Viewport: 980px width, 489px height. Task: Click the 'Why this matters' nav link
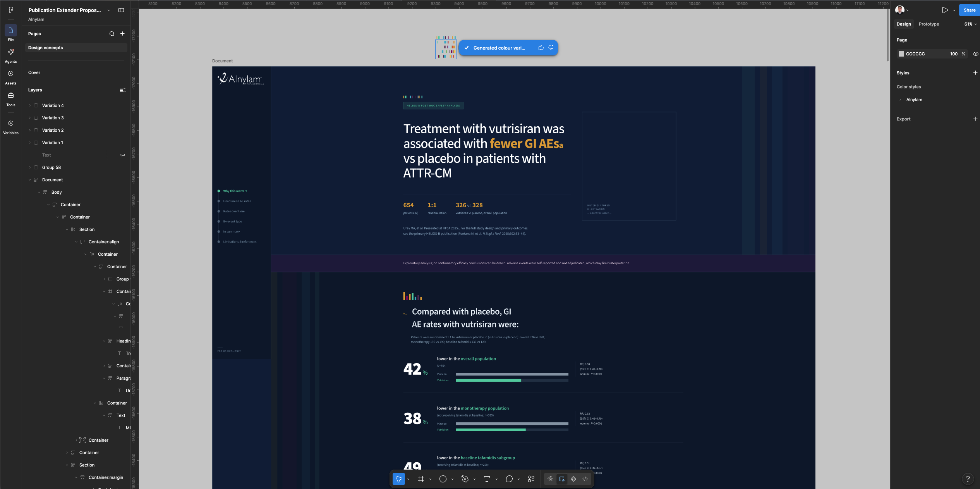pos(235,191)
